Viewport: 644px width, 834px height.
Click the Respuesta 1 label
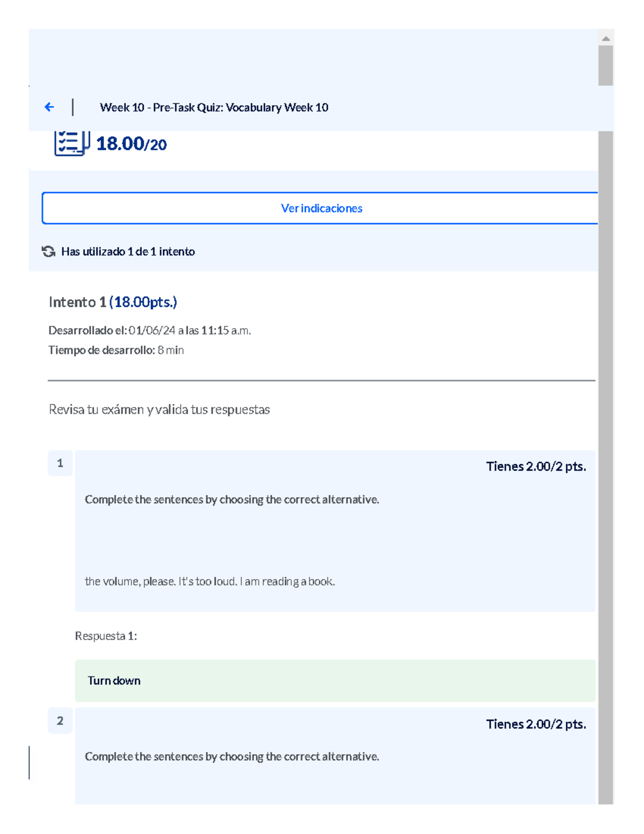(106, 636)
